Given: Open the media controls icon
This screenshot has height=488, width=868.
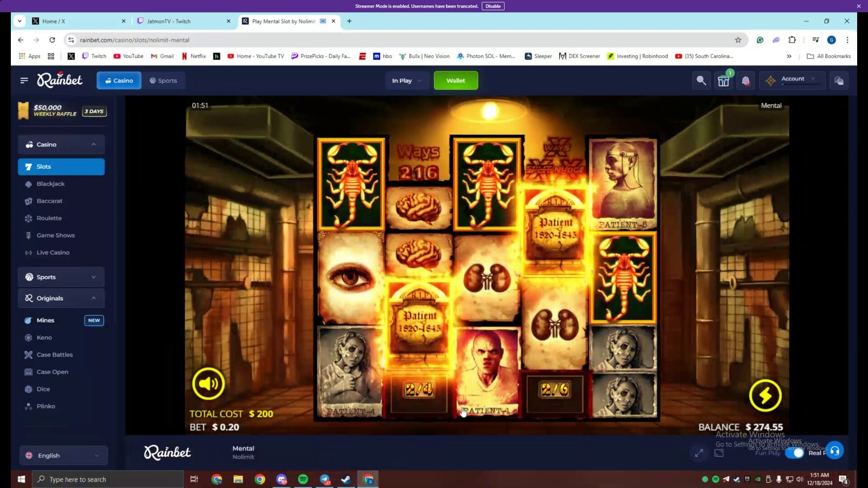Looking at the screenshot, I should tap(816, 40).
